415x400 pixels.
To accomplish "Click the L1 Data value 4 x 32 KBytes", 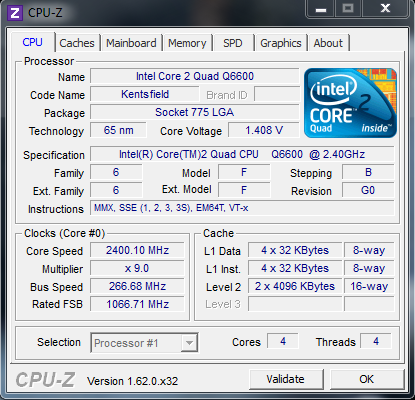I will tap(295, 250).
